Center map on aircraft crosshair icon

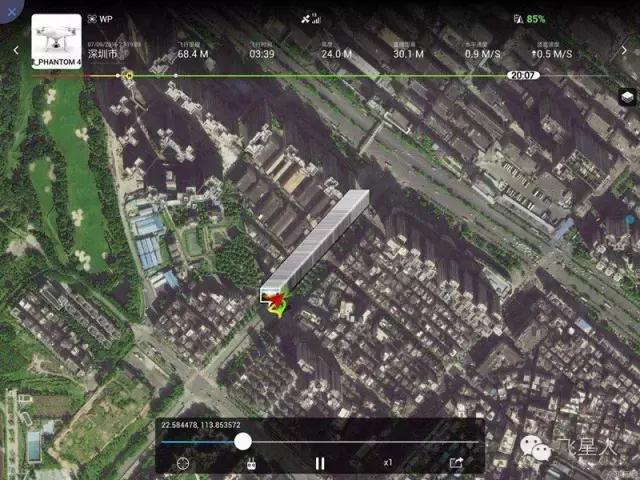[x=183, y=463]
